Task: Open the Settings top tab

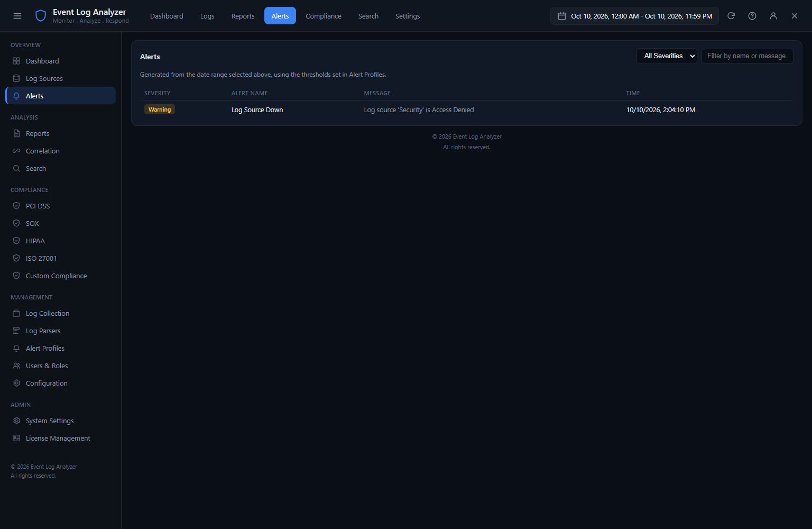Action: click(x=408, y=16)
